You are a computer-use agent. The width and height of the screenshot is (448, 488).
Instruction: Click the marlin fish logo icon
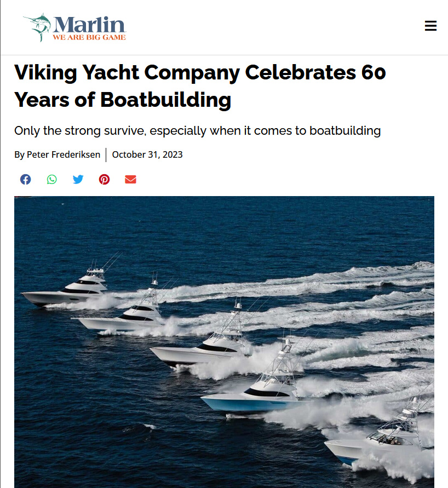[x=38, y=27]
